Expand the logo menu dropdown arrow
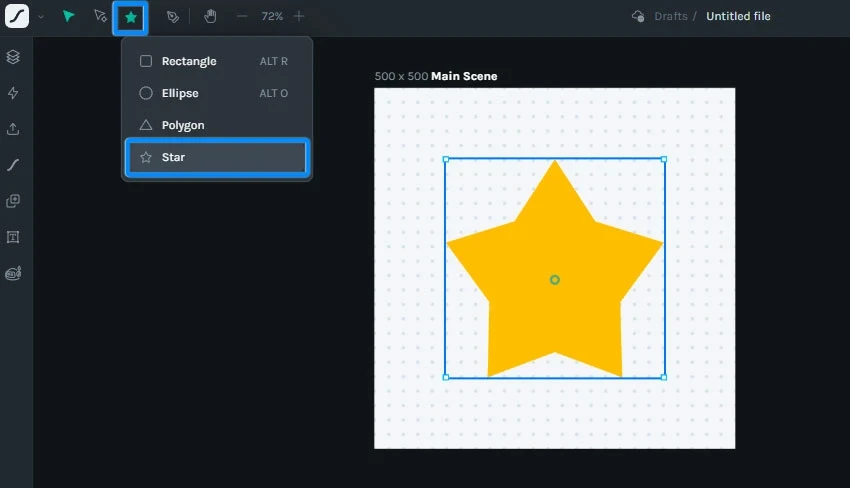Screen dimensions: 850x488 41,17
